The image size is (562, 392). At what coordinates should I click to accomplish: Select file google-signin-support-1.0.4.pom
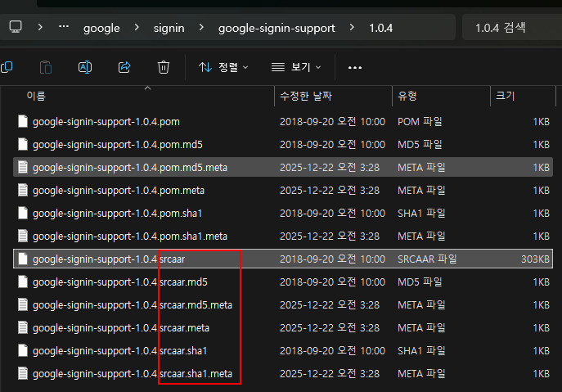(x=283, y=122)
